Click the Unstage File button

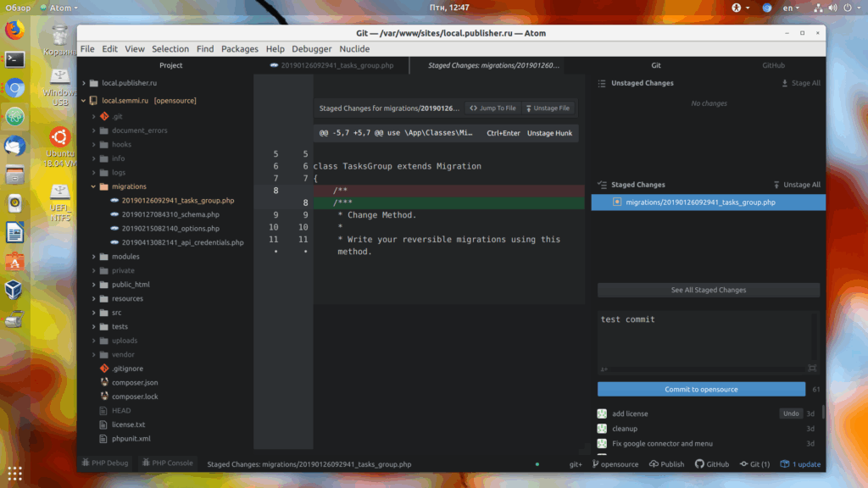(548, 108)
